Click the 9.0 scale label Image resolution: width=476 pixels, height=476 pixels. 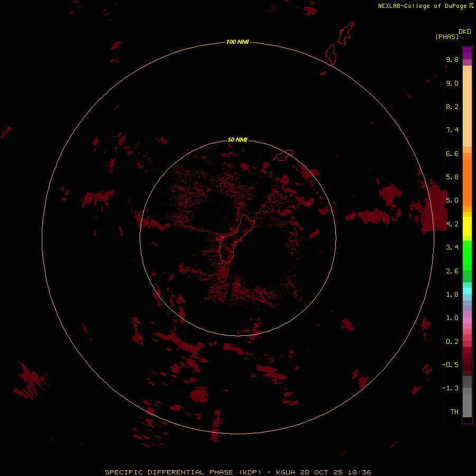click(x=452, y=83)
